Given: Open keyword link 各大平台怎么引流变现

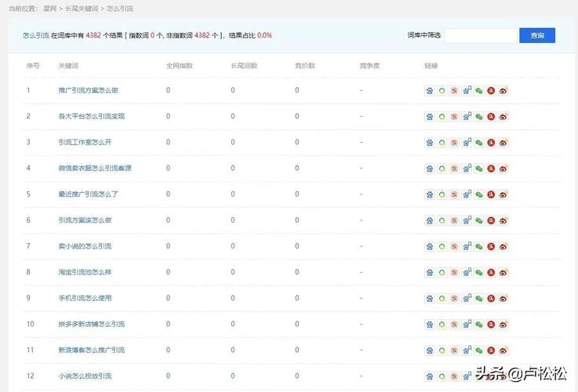Looking at the screenshot, I should coord(92,116).
